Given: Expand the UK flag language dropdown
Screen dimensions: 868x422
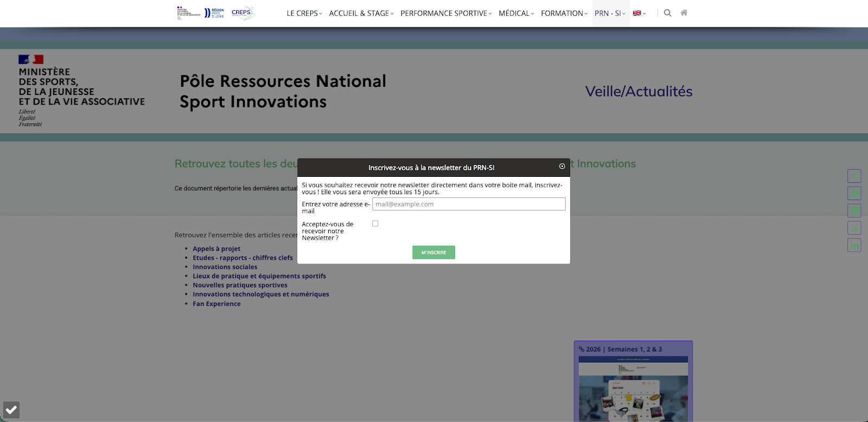Looking at the screenshot, I should click(x=639, y=14).
